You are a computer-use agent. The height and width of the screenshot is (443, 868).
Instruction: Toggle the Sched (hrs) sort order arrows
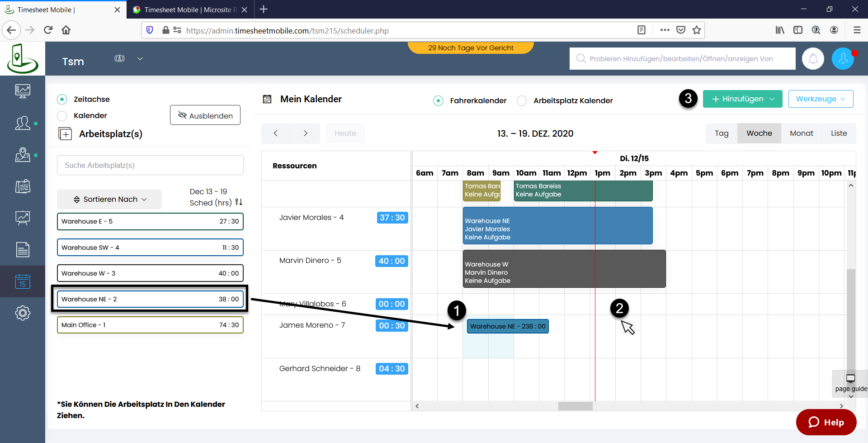click(239, 202)
